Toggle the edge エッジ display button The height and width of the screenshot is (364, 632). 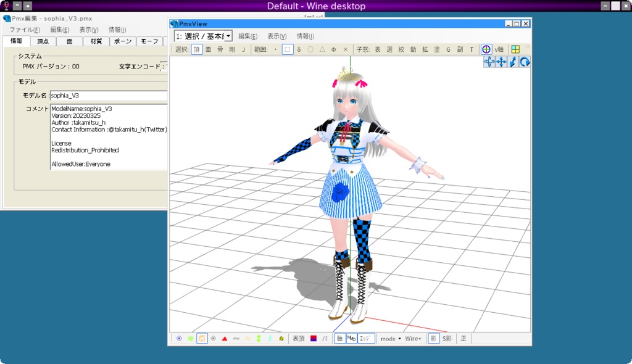tap(366, 339)
